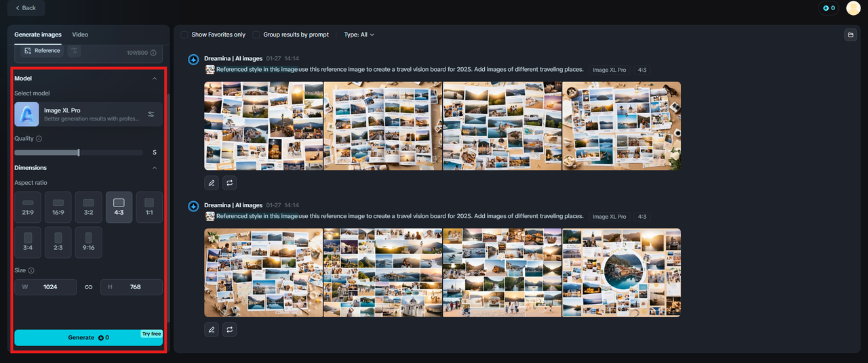Viewport: 868px width, 363px height.
Task: Open fourth image with circular photo, second row
Action: 622,272
